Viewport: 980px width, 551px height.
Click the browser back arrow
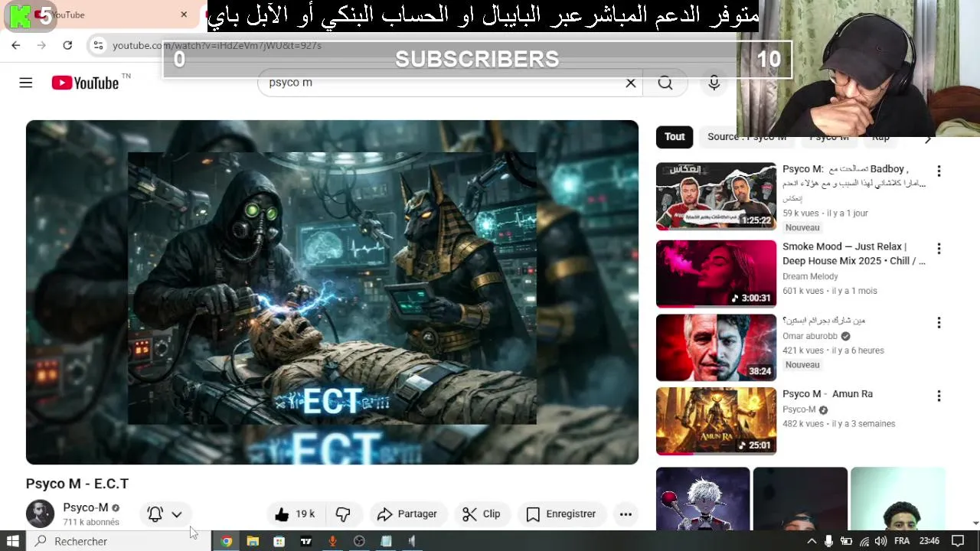click(x=16, y=45)
